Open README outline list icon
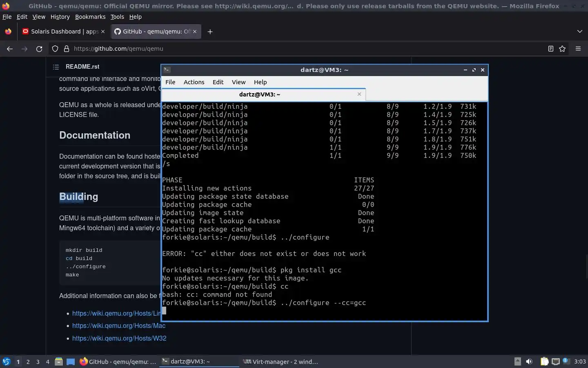 point(56,67)
